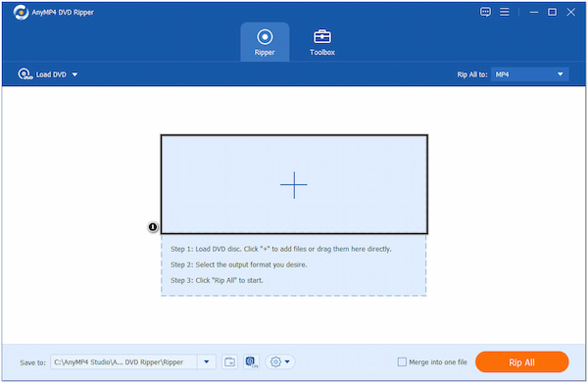Toggle the hardware acceleration icon
The image size is (588, 383).
(x=251, y=362)
